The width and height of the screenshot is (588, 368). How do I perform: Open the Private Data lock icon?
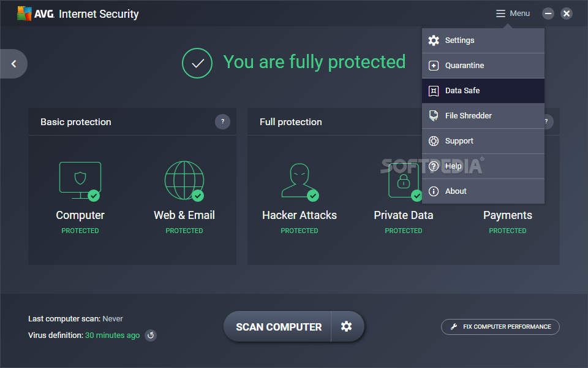(x=405, y=181)
